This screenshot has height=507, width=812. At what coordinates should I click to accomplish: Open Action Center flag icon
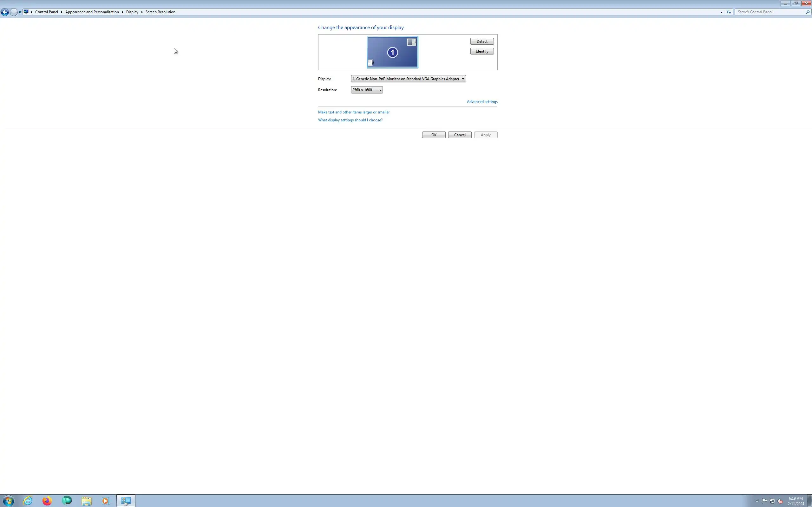tap(764, 501)
